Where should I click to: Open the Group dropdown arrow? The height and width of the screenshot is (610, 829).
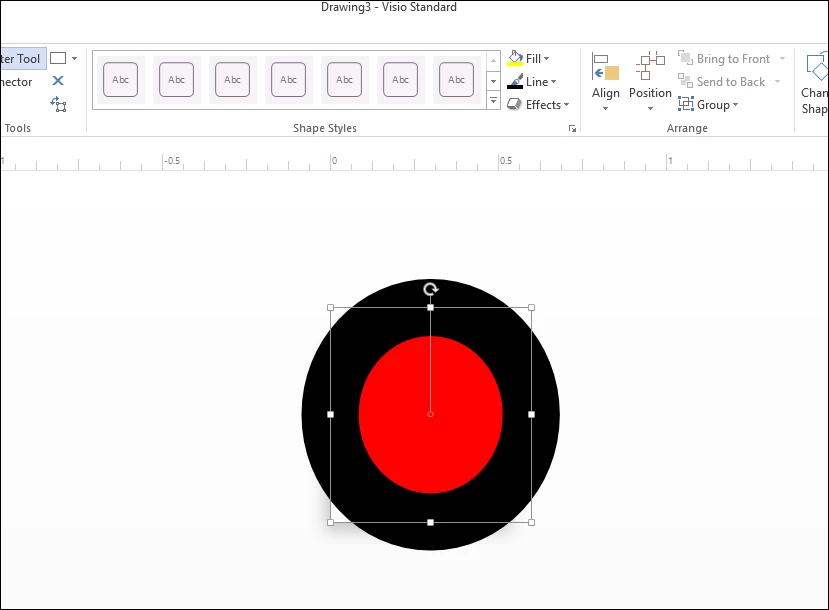[x=735, y=105]
